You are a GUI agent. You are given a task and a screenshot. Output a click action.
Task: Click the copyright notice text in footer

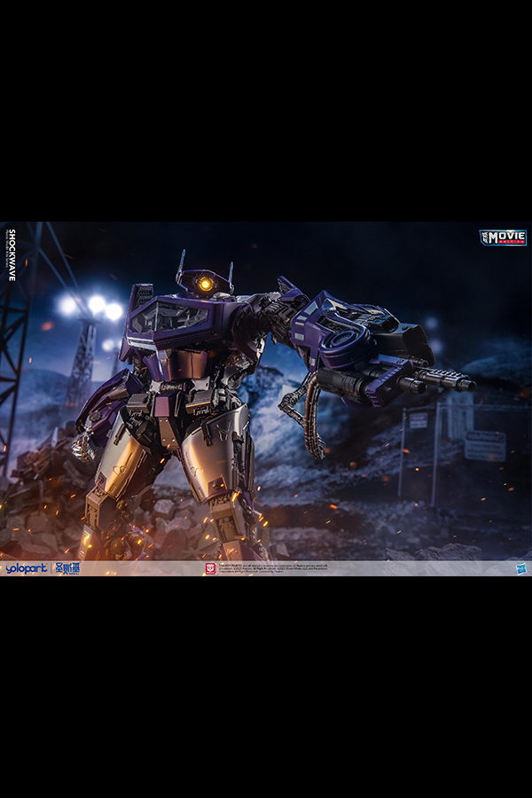266,568
